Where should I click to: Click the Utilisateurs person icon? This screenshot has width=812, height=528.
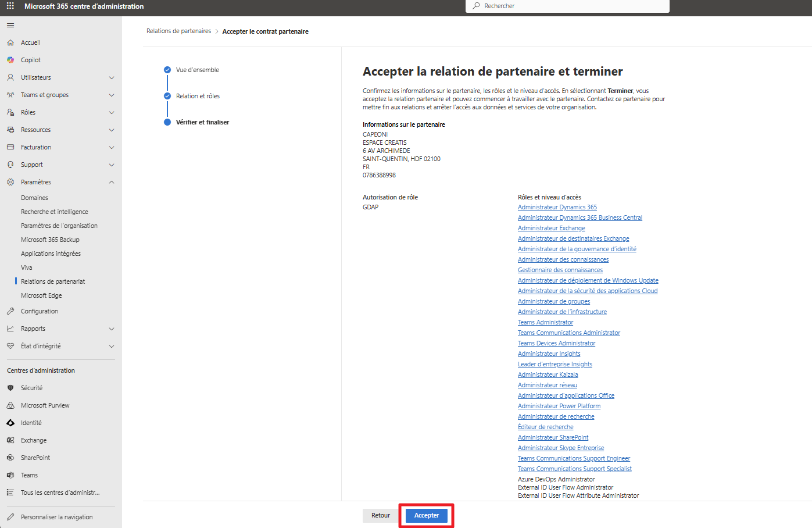pos(10,77)
